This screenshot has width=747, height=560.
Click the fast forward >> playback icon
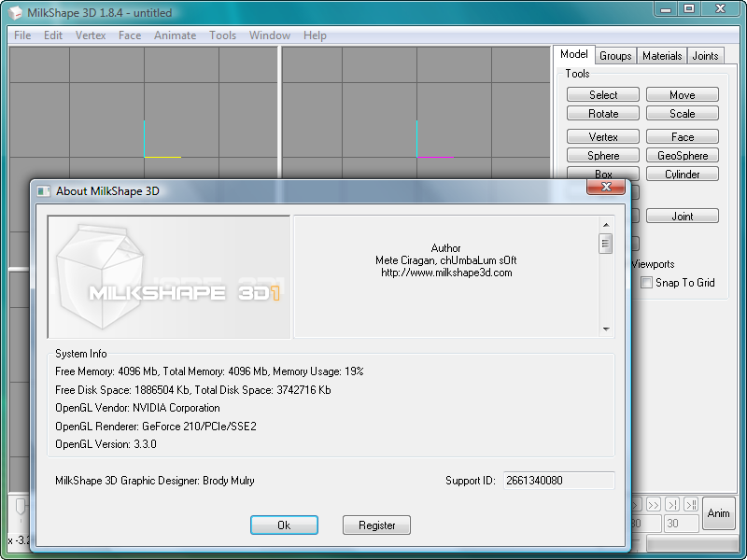654,504
